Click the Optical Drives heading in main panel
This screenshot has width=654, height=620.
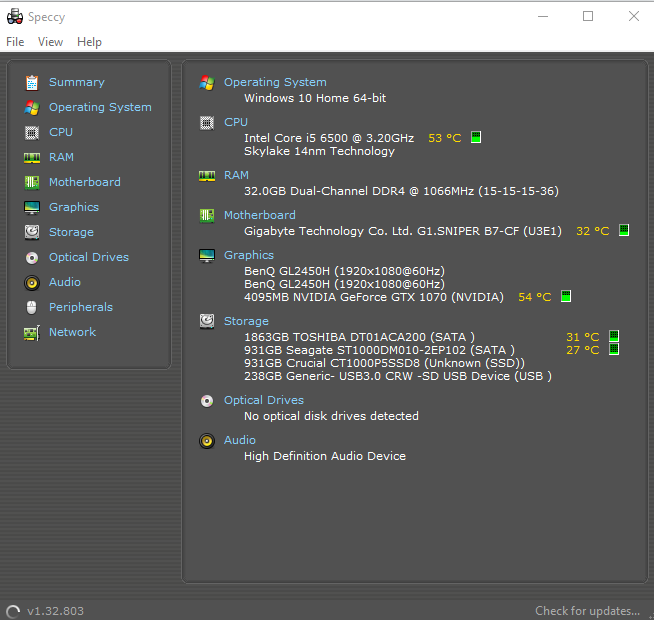(x=264, y=401)
